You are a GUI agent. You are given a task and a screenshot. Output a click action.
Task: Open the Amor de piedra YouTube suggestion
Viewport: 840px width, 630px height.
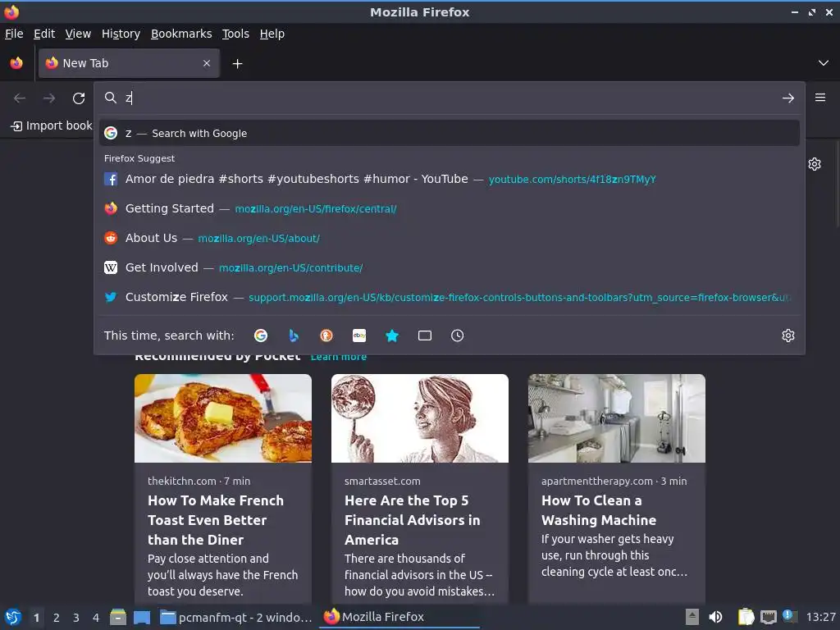point(450,179)
